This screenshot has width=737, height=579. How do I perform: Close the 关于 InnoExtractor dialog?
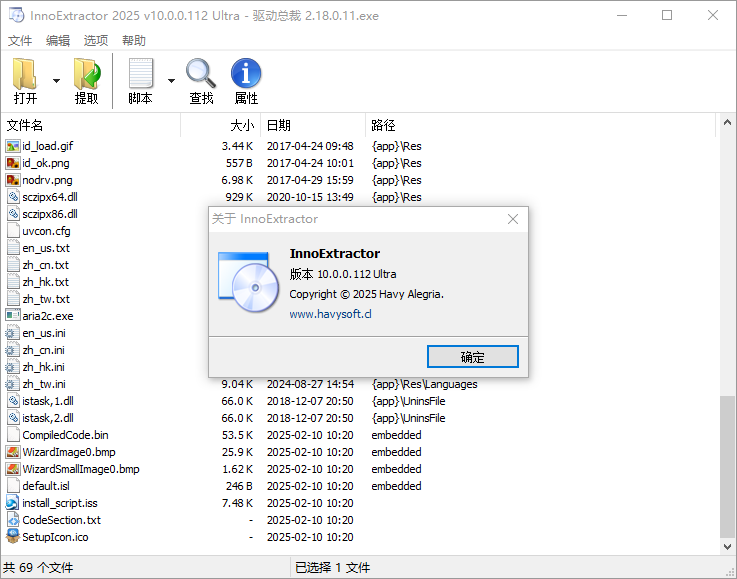coord(513,219)
